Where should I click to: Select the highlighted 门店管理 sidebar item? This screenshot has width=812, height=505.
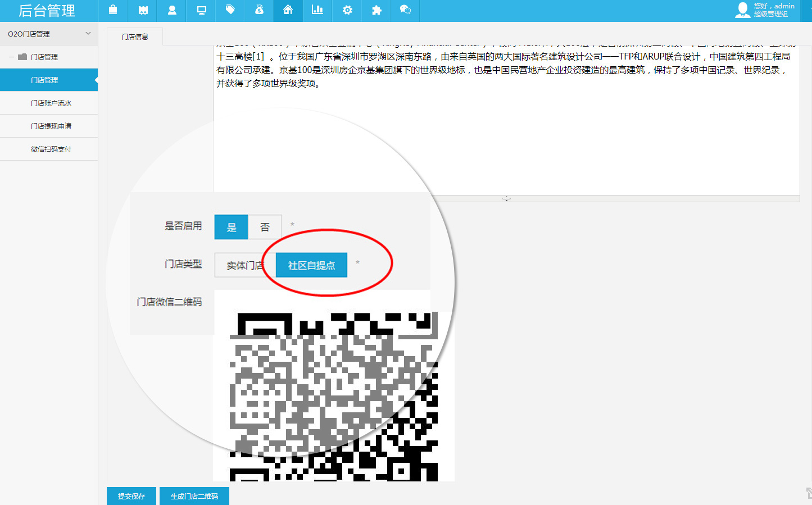(x=49, y=80)
